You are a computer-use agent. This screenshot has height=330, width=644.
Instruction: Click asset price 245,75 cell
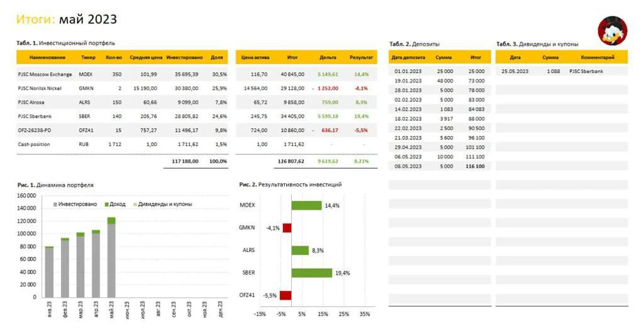pyautogui.click(x=258, y=117)
